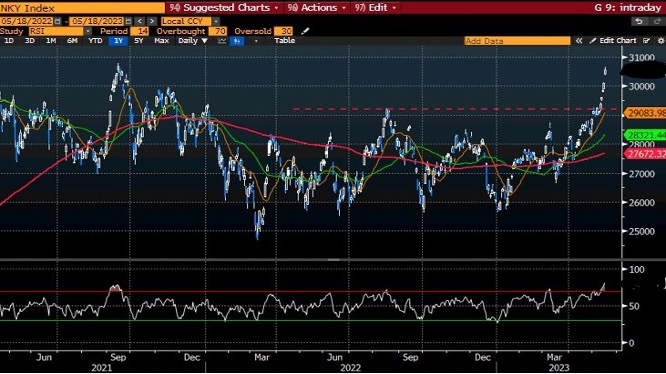Open the Actions menu
This screenshot has height=374, width=666.
point(316,8)
